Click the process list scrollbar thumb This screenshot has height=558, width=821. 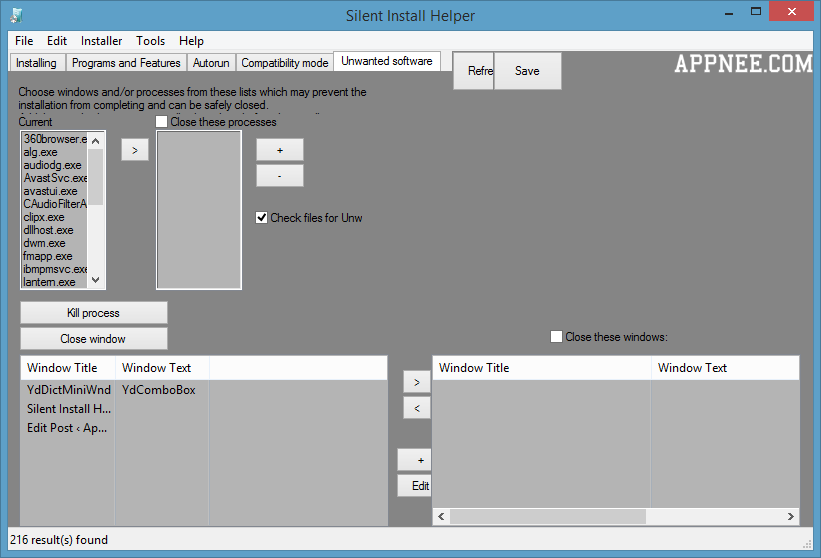(x=95, y=177)
